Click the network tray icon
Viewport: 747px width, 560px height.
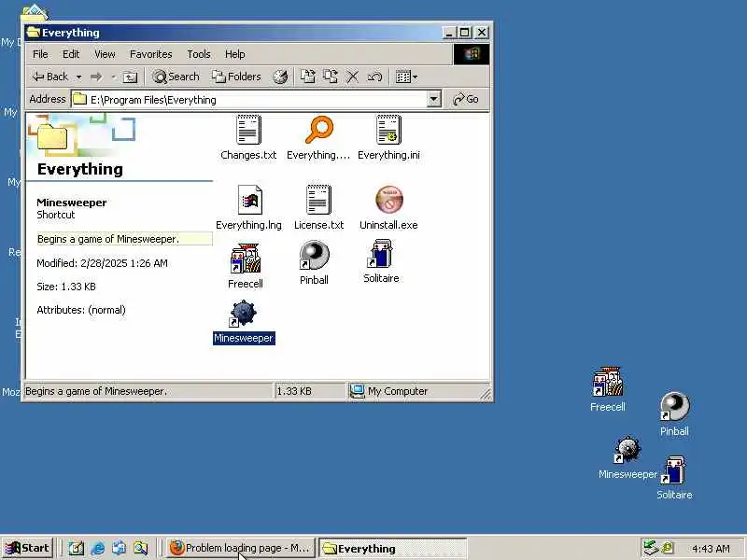click(x=650, y=548)
